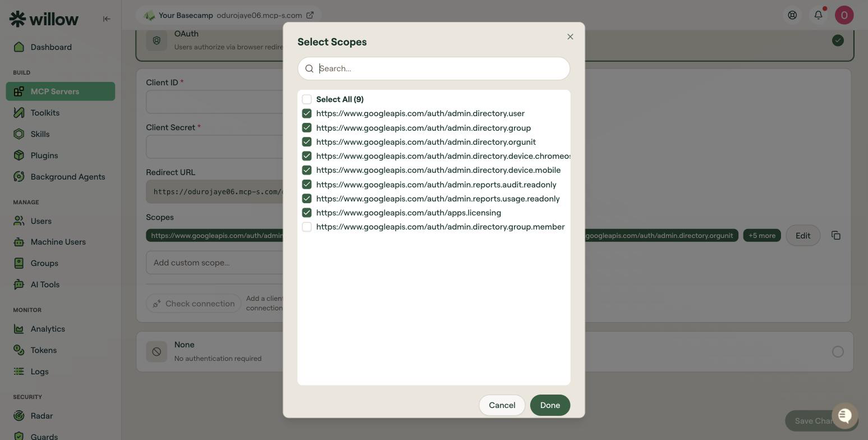Uncheck the admin.directory.orgunit scope

307,142
